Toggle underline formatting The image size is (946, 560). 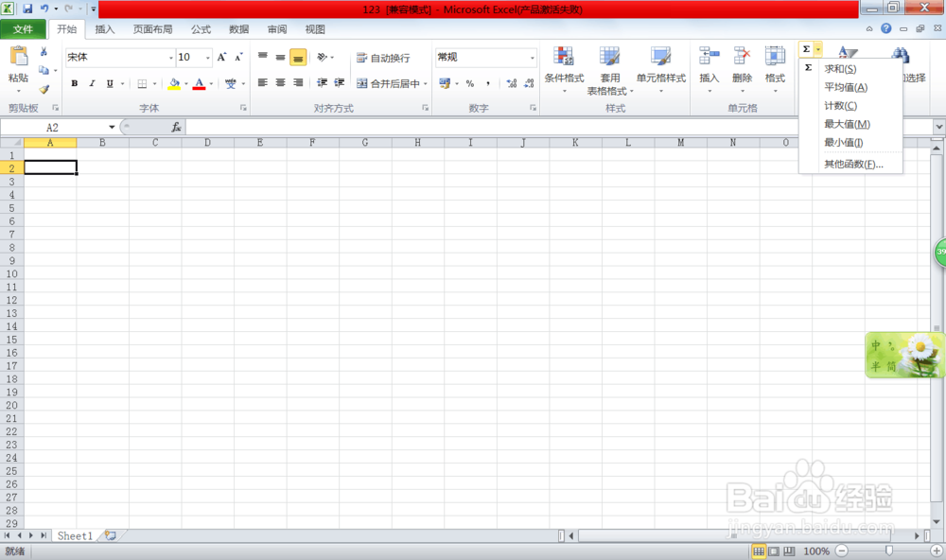point(110,84)
